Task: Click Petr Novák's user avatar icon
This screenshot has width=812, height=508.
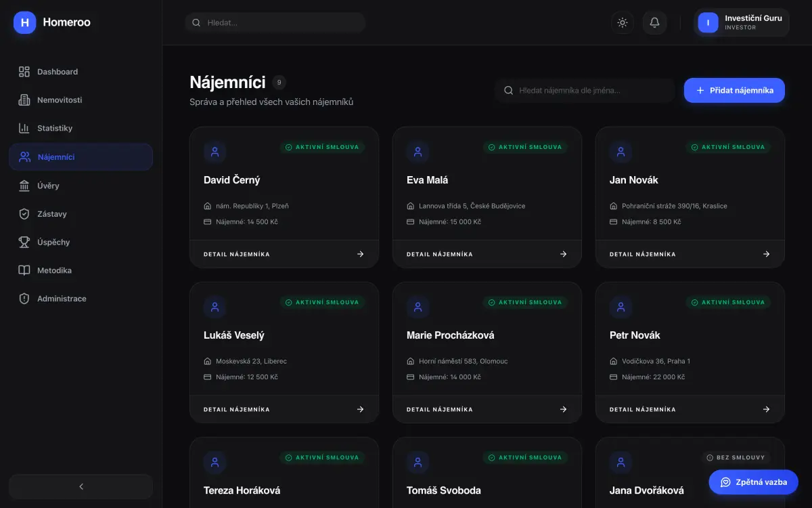Action: [x=621, y=307]
